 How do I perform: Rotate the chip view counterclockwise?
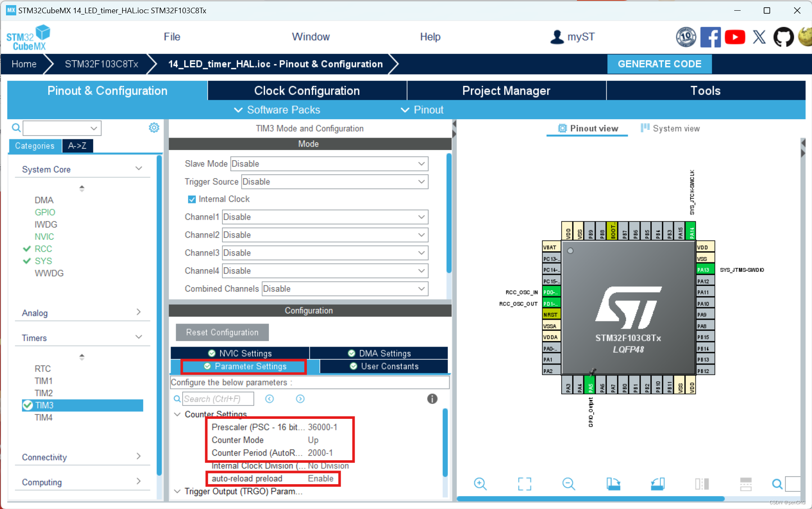point(657,484)
